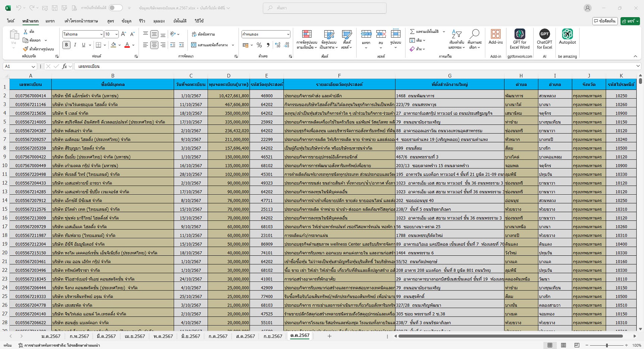Click the Percent style icon
The height and width of the screenshot is (349, 644).
click(259, 45)
